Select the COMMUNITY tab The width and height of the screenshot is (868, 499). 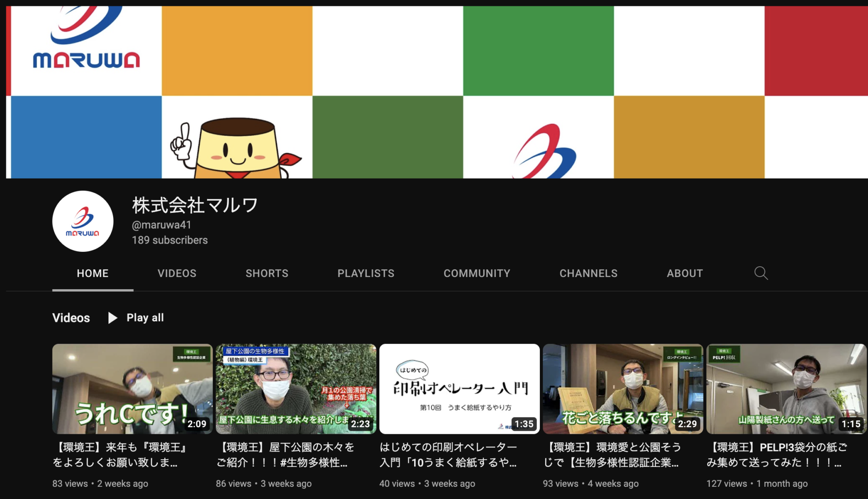(x=477, y=273)
